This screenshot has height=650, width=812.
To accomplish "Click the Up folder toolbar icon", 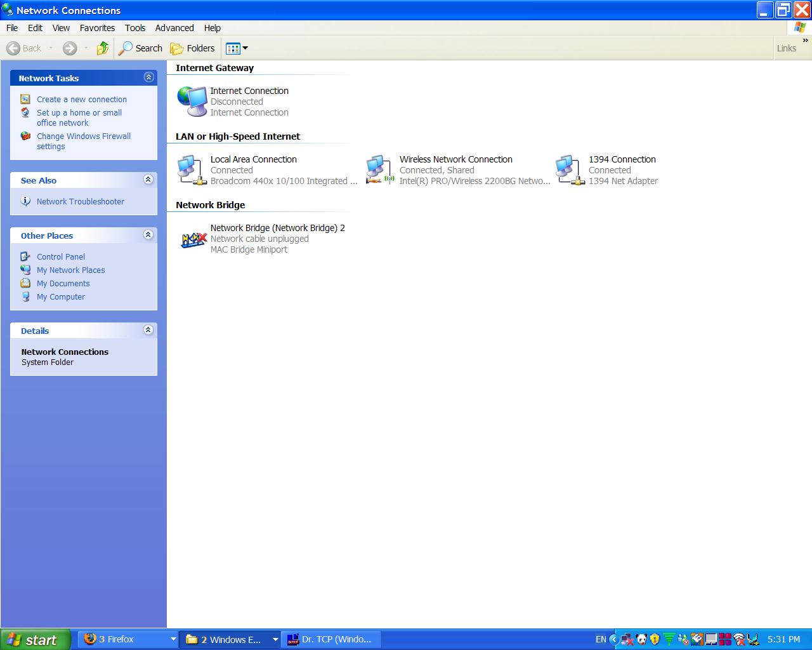I will [x=102, y=48].
